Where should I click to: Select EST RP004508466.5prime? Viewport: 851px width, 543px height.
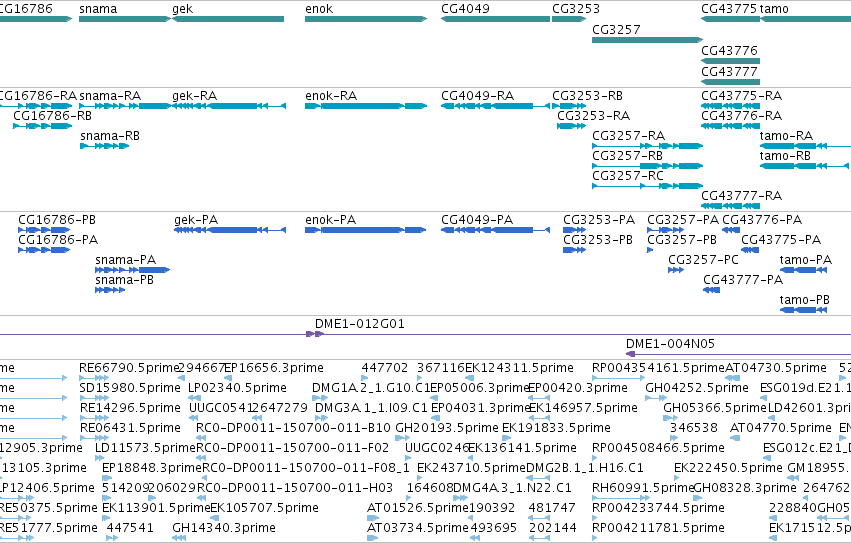click(658, 448)
